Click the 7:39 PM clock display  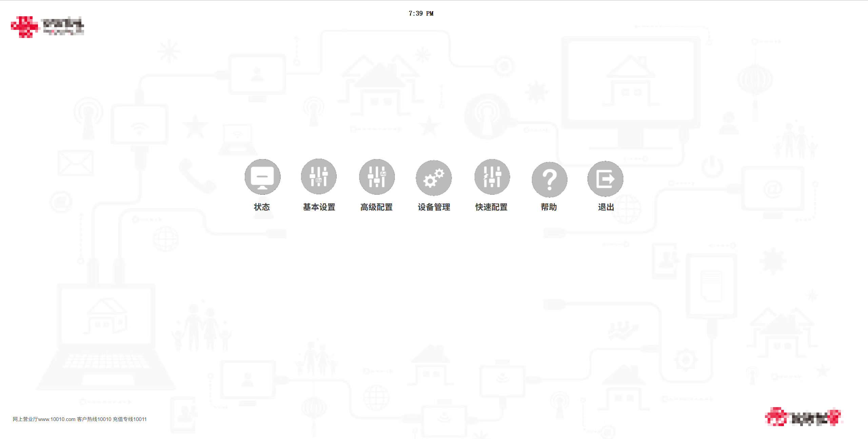(421, 14)
